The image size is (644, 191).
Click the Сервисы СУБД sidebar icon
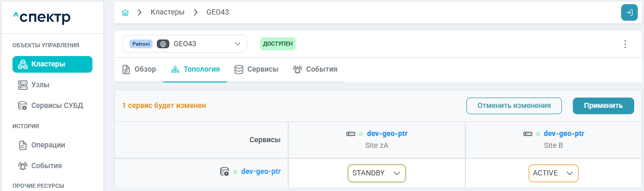pyautogui.click(x=22, y=105)
